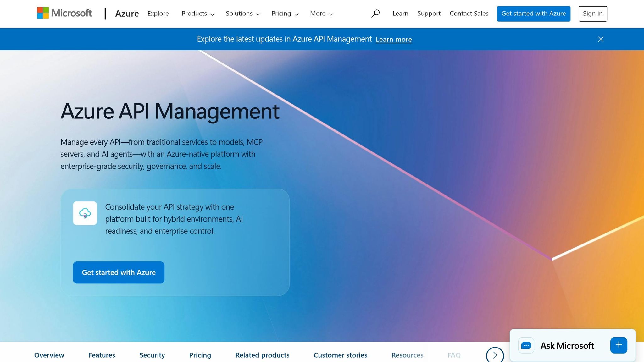Click the cloud icon in hero card

85,213
